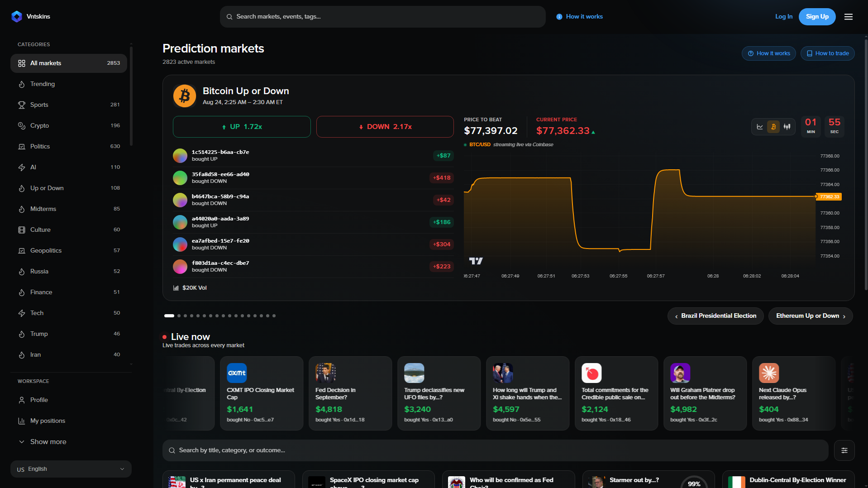Click the Trump and Xi card image
868x488 pixels.
pyautogui.click(x=503, y=373)
